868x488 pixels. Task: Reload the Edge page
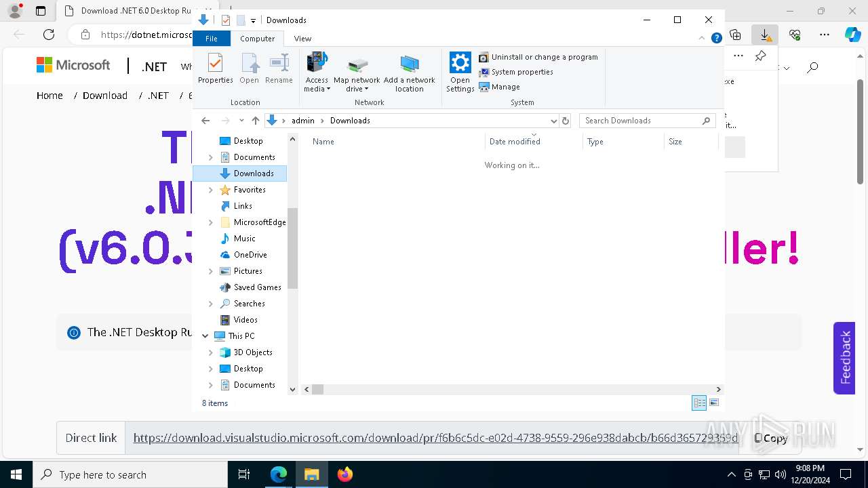point(49,35)
